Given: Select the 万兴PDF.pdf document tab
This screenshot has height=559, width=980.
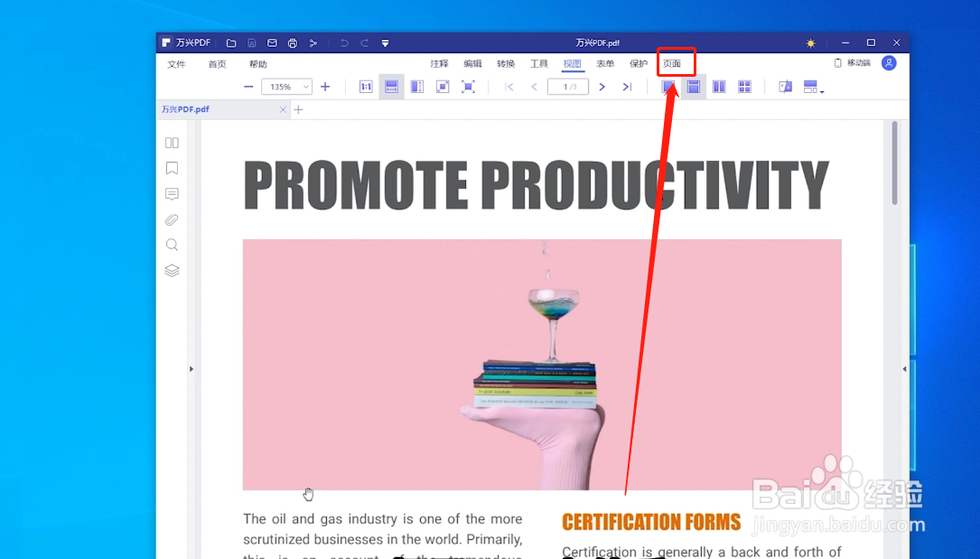Looking at the screenshot, I should pyautogui.click(x=224, y=109).
